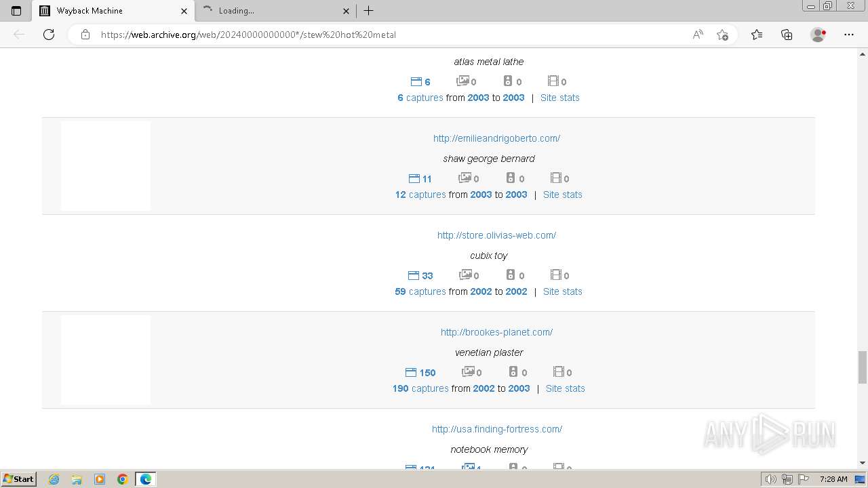Close the Wayback Machine tab

click(184, 11)
